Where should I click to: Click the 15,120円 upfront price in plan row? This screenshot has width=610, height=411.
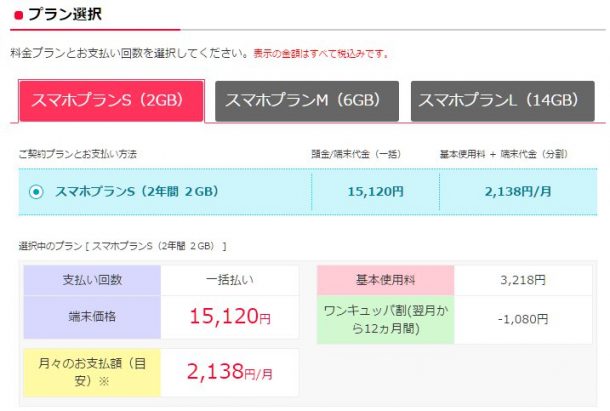tap(375, 192)
